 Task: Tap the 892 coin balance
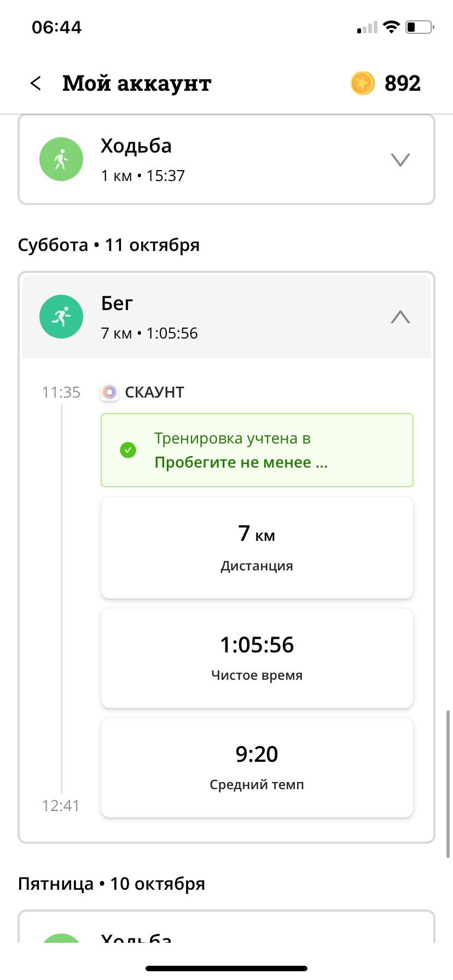[403, 83]
